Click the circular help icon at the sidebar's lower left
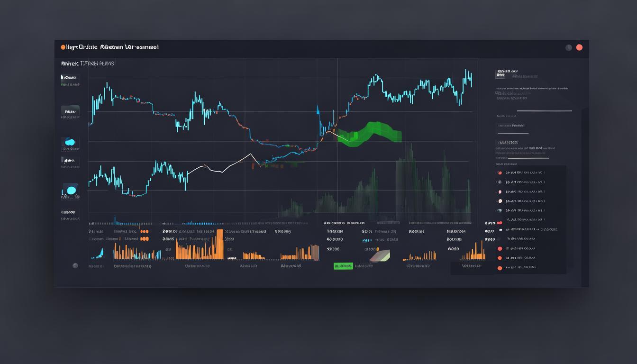The height and width of the screenshot is (364, 637). [x=75, y=266]
